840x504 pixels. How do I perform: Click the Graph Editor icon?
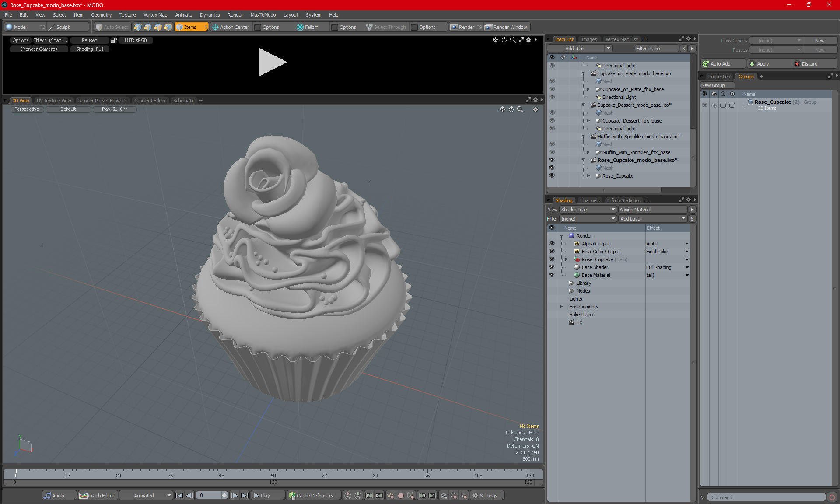click(83, 496)
